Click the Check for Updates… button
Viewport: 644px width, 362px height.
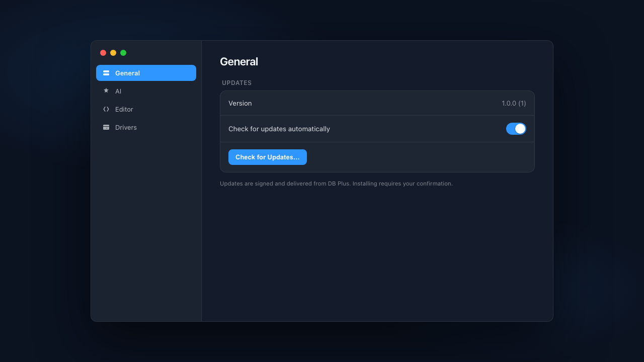[x=268, y=157]
